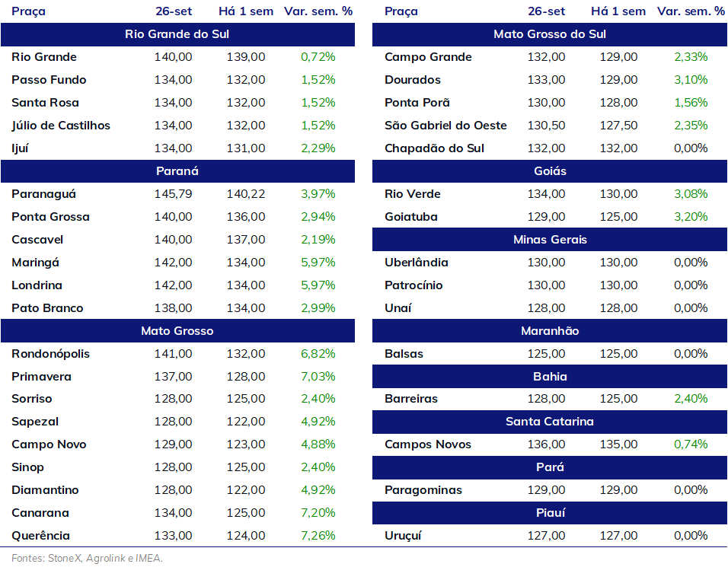Screen dimensions: 728x567
Task: Select the Ponta Porã row label
Action: pyautogui.click(x=417, y=103)
